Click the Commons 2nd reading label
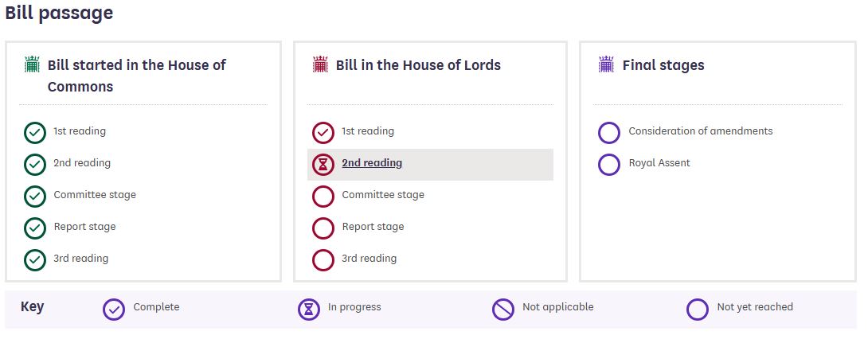Image resolution: width=868 pixels, height=339 pixels. pos(82,163)
